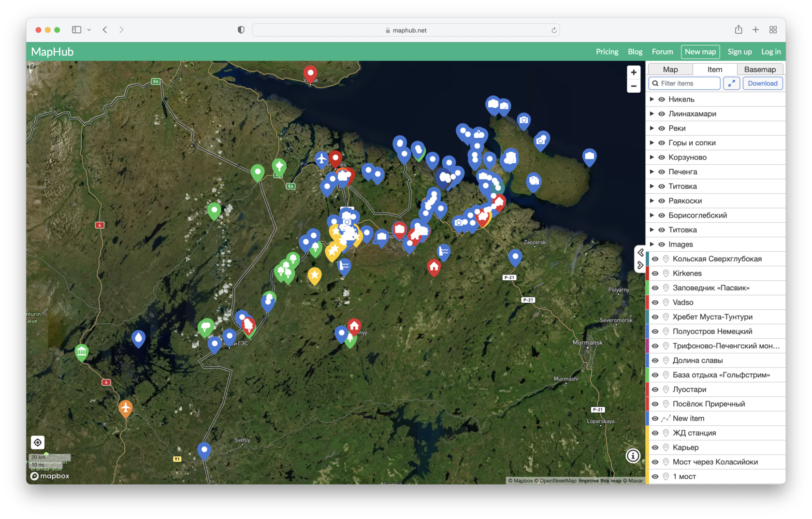Switch to the Map tab
The height and width of the screenshot is (519, 812).
click(x=670, y=69)
